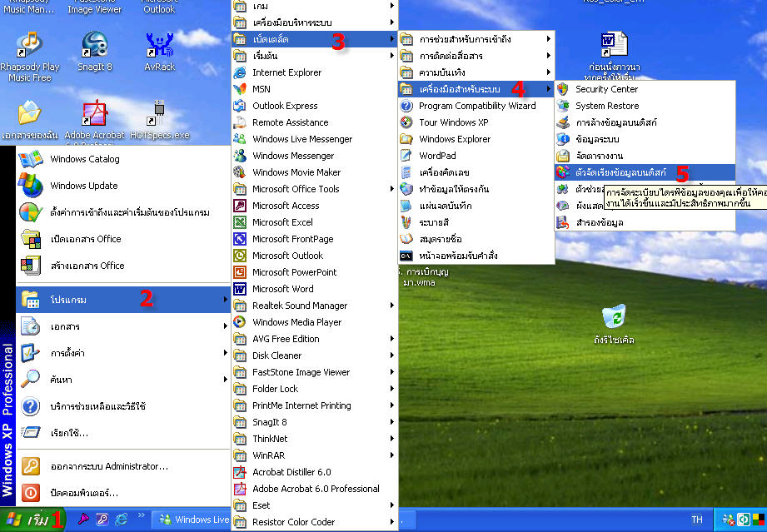Start Remote Assistance
767x532 pixels.
tap(315, 122)
